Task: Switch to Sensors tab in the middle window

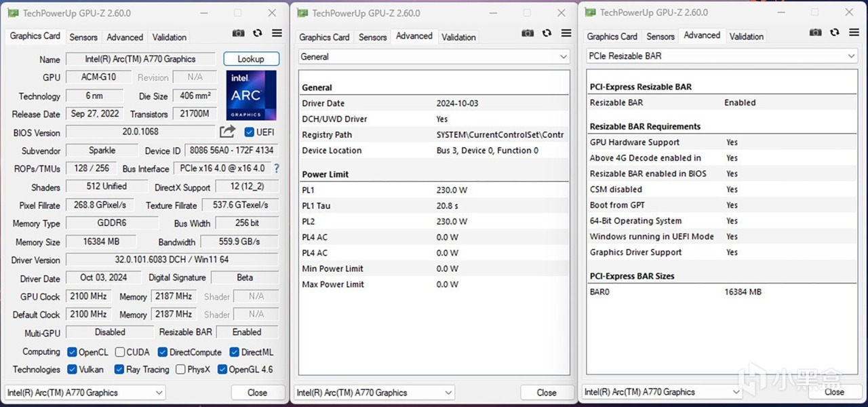Action: [372, 37]
